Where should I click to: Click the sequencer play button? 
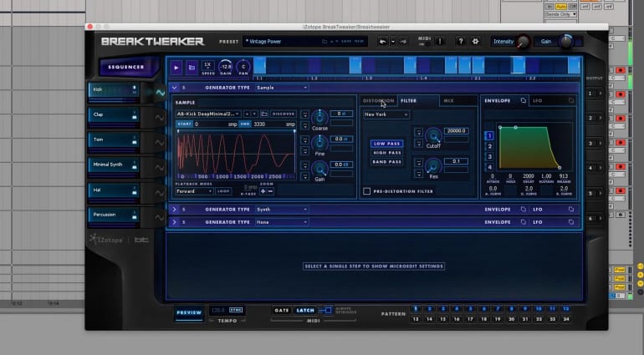[x=176, y=66]
